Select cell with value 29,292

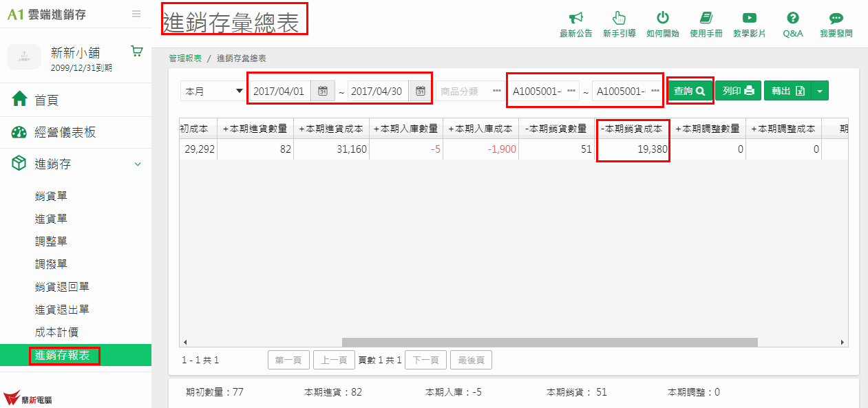coord(198,149)
